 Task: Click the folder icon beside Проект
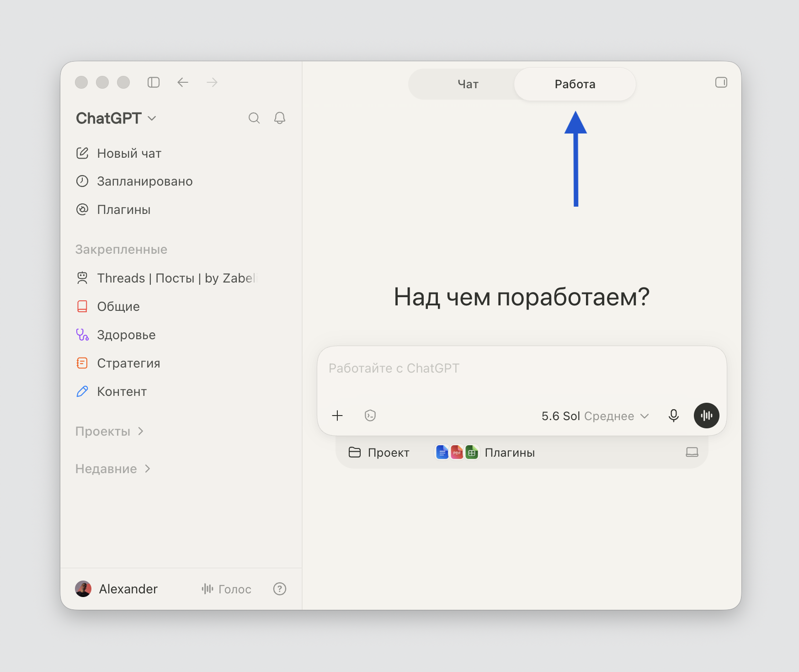(355, 453)
